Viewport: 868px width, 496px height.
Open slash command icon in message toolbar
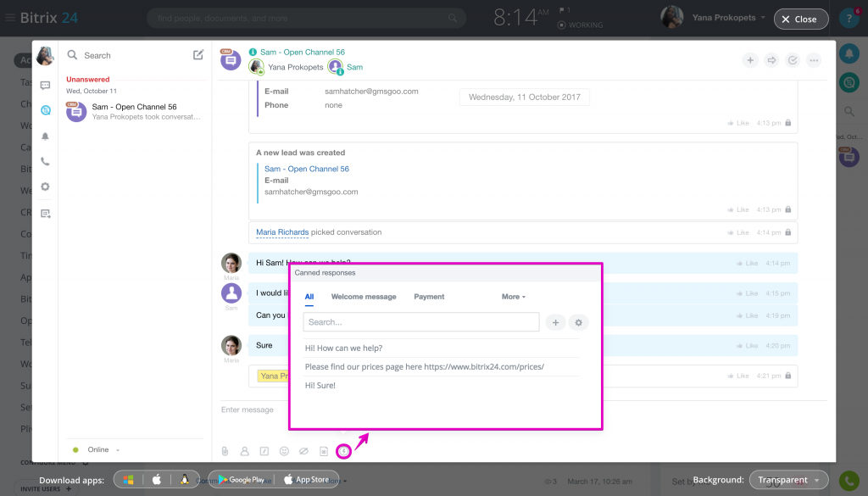click(264, 451)
